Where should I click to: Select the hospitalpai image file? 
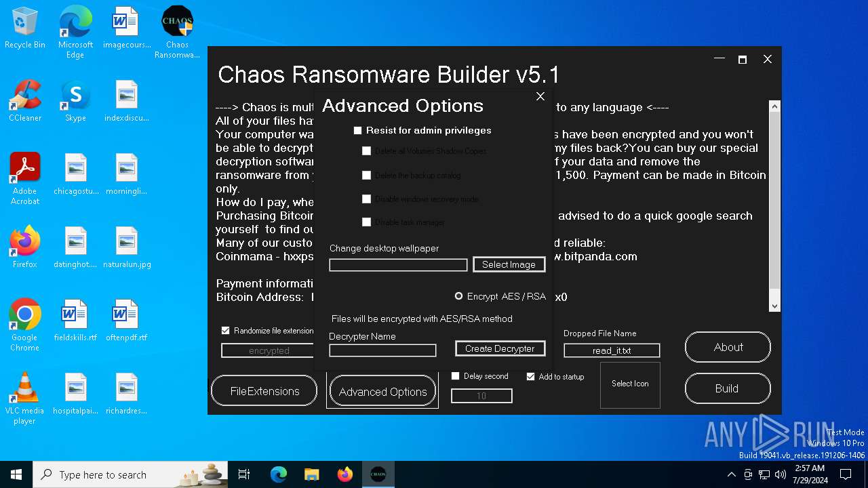tap(75, 394)
